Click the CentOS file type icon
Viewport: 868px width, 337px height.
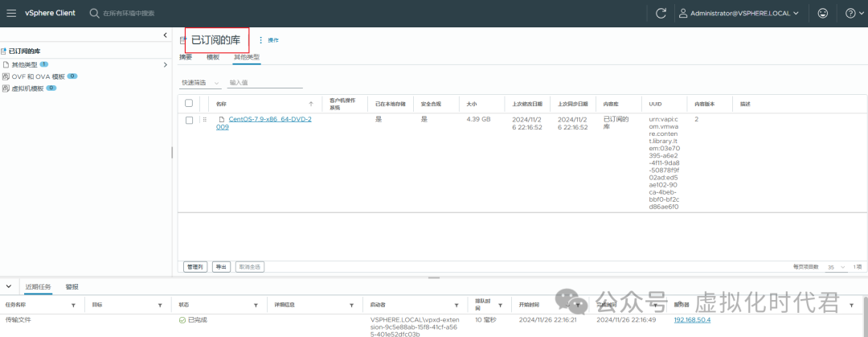[221, 119]
